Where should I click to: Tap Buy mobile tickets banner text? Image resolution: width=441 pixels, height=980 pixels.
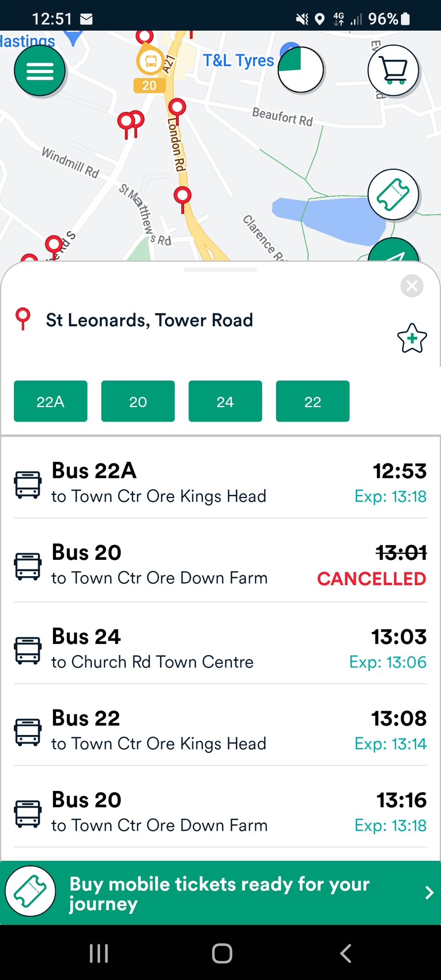219,893
